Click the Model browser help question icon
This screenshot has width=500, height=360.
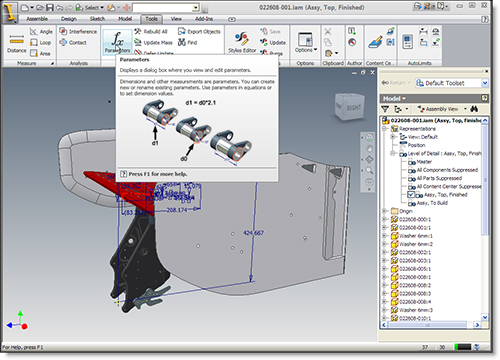click(x=484, y=98)
